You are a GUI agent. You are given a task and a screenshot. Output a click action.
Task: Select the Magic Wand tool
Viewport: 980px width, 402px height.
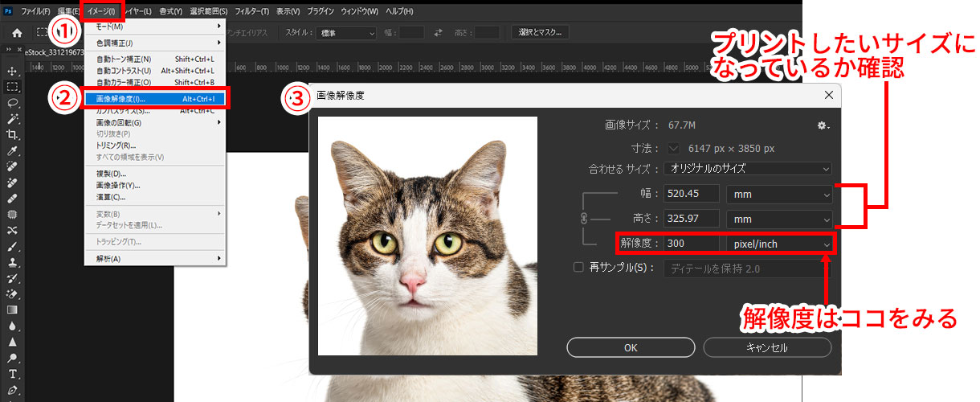13,119
